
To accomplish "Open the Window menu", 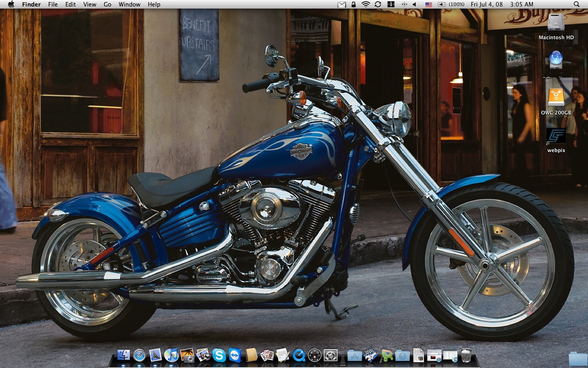I will 129,4.
